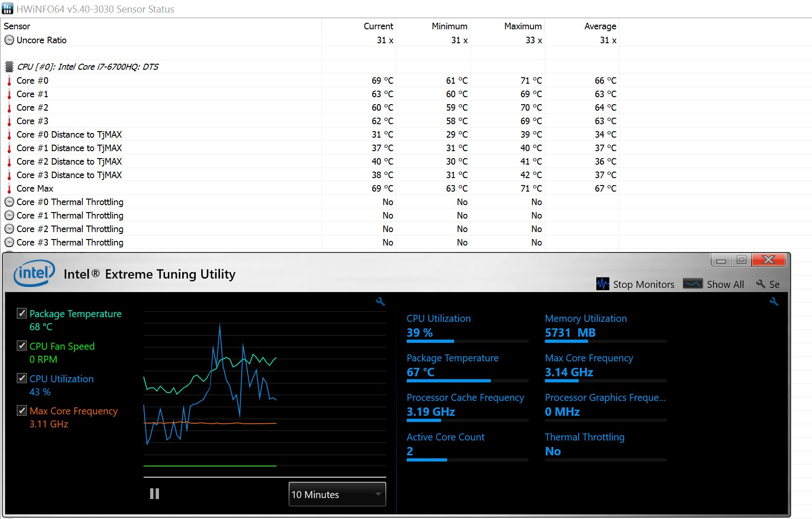The image size is (812, 519).
Task: Click thermometer icon for Core #1 Distance to TjMAX
Action: tap(9, 148)
